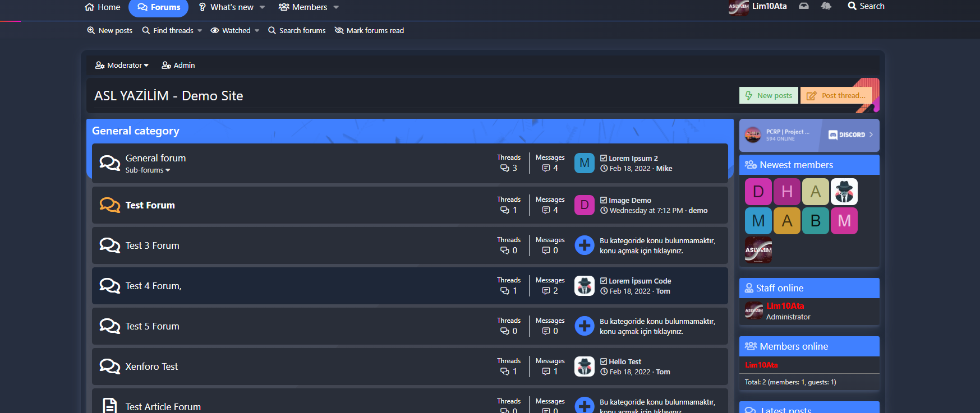Click the pink D newest member avatar
The height and width of the screenshot is (413, 980).
click(x=758, y=192)
